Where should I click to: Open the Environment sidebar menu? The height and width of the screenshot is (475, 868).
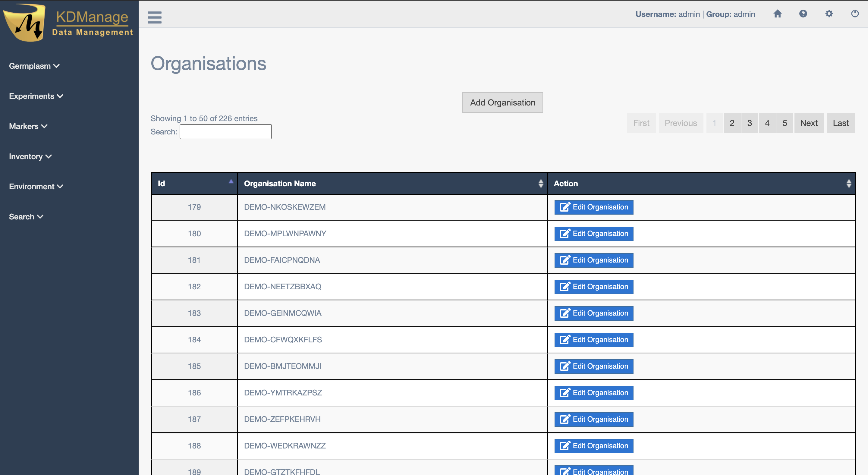(36, 187)
